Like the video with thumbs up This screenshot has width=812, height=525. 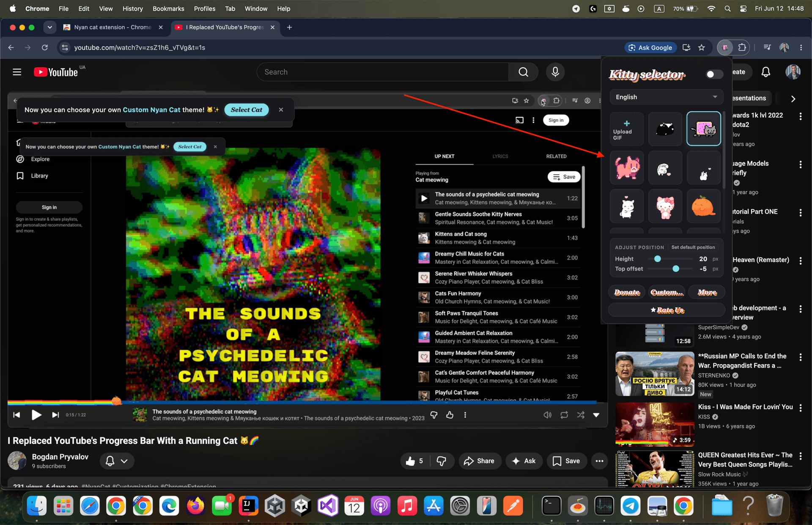[x=414, y=461]
